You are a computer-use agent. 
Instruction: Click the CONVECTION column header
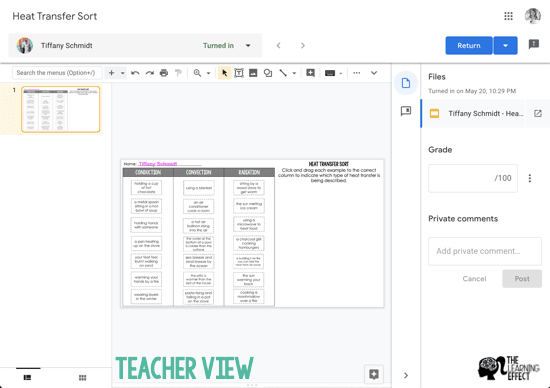199,172
